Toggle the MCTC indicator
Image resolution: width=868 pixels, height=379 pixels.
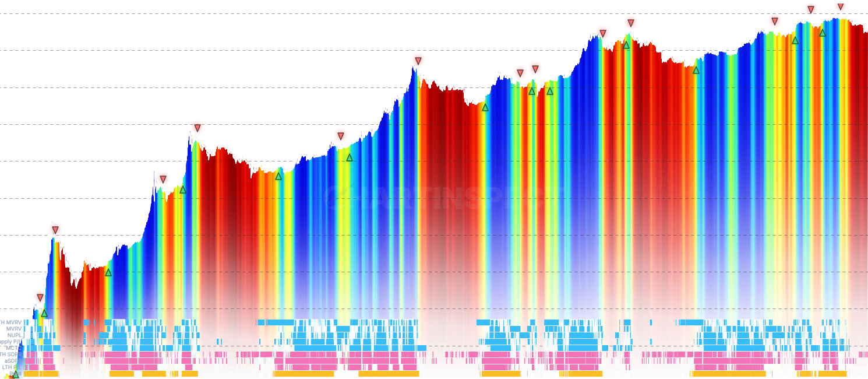point(14,348)
